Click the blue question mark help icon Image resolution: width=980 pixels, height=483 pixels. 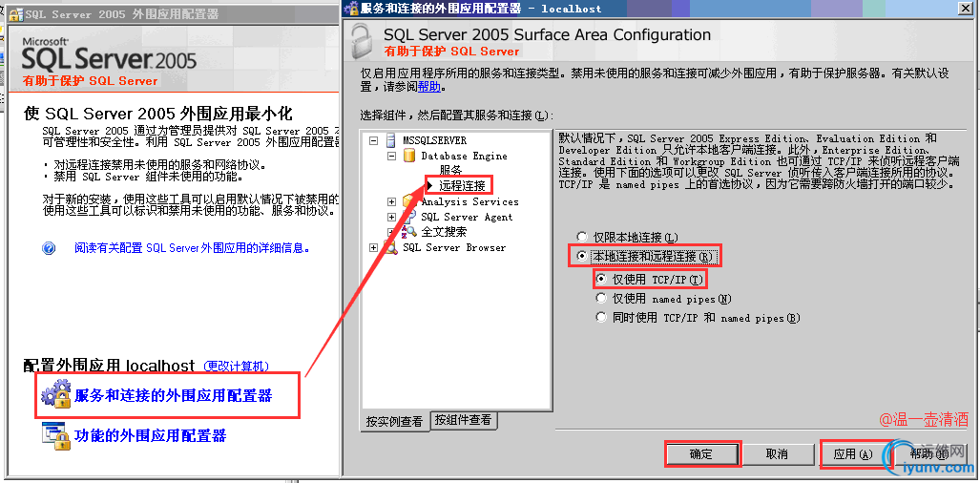point(50,248)
